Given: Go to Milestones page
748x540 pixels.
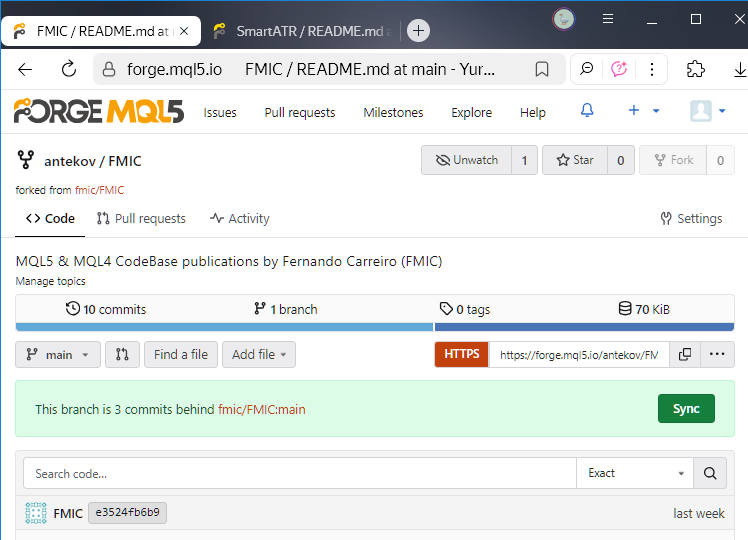Looking at the screenshot, I should [x=393, y=113].
